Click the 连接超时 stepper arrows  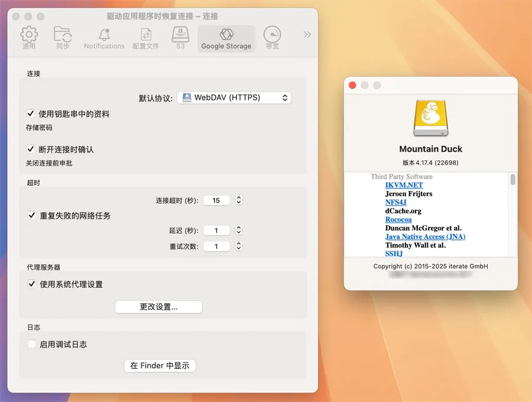239,200
